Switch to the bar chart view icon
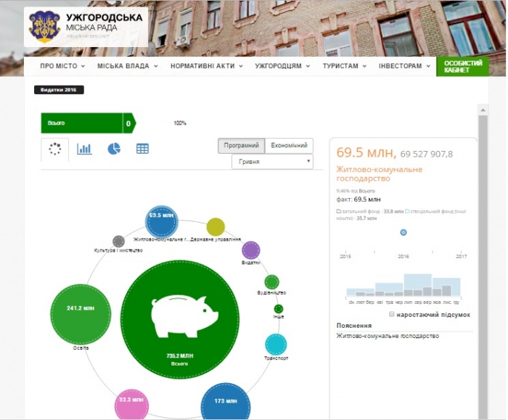This screenshot has height=420, width=508. pyautogui.click(x=84, y=149)
